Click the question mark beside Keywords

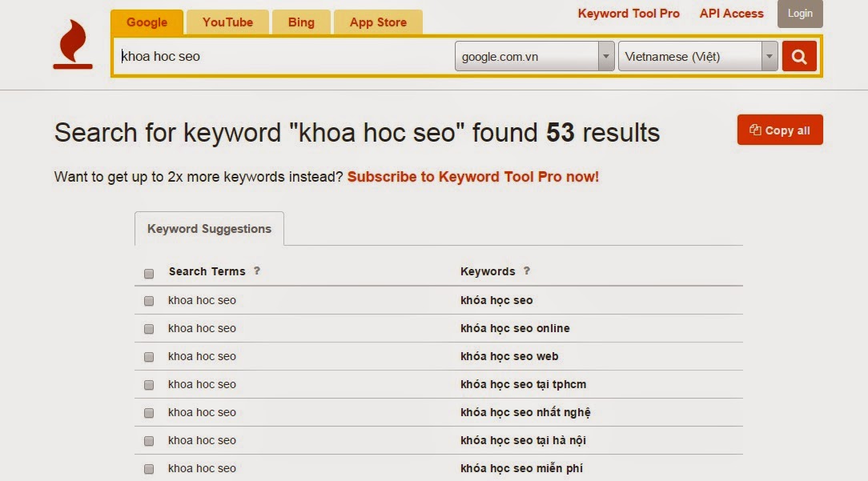point(527,271)
